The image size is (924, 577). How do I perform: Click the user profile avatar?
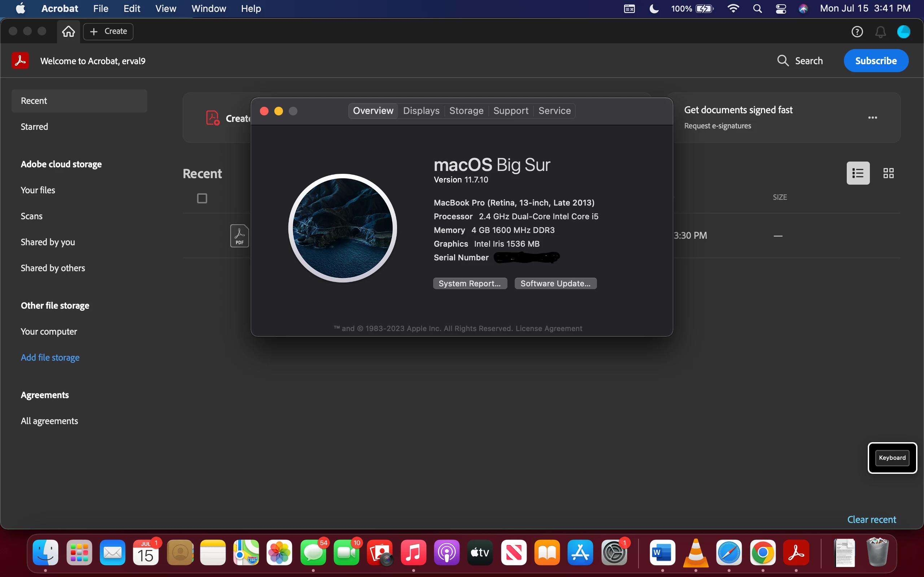pyautogui.click(x=903, y=32)
